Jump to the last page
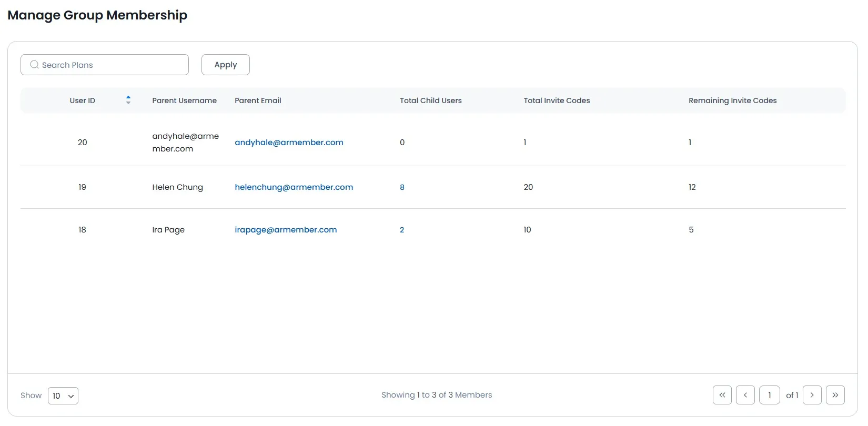The image size is (868, 426). [x=835, y=395]
